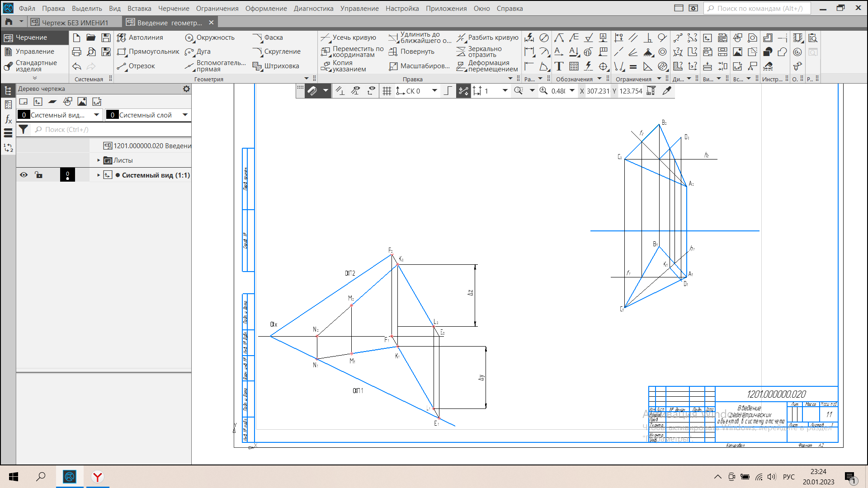This screenshot has width=868, height=488.
Task: Select the Автолиния tool
Action: click(x=140, y=38)
